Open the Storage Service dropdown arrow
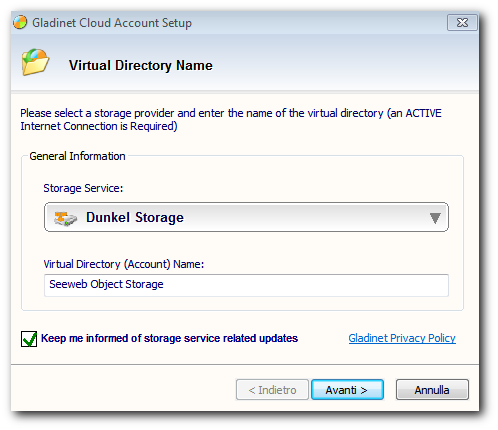The height and width of the screenshot is (430, 498). pos(435,218)
